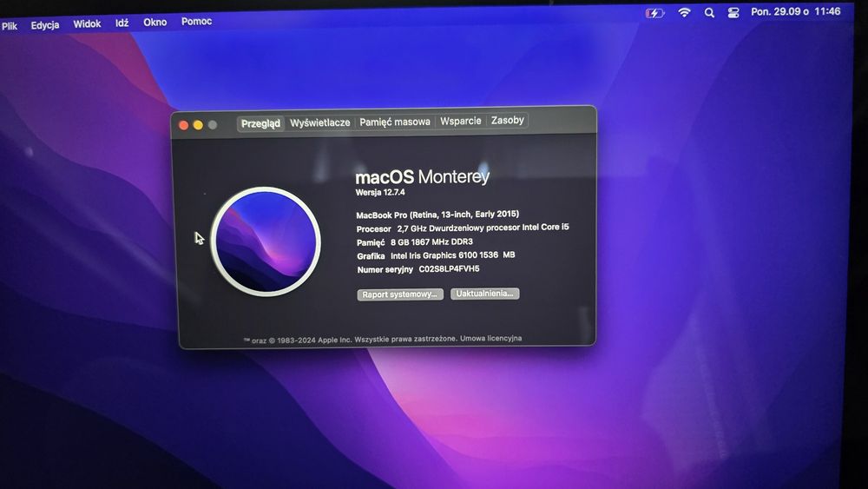Screen dimensions: 868x489
Task: Click the 2,7 GHz processor description
Action: (483, 227)
